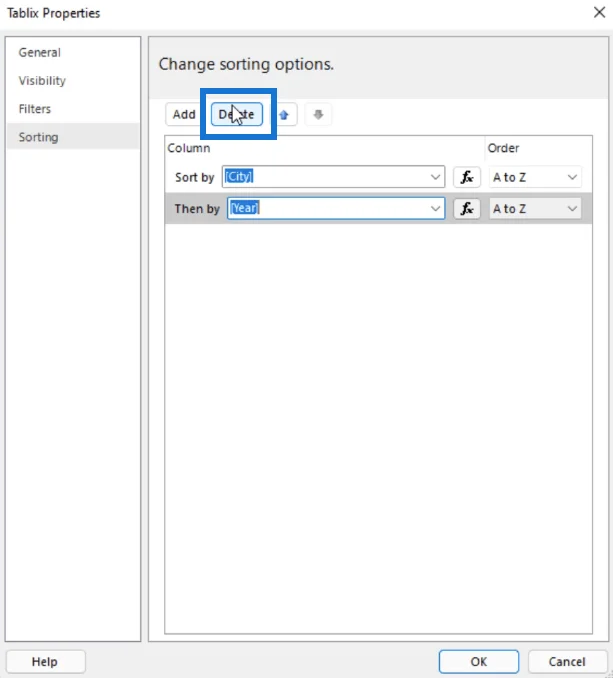This screenshot has height=678, width=613.
Task: Click the [Year] text in the Then by field
Action: [x=244, y=208]
